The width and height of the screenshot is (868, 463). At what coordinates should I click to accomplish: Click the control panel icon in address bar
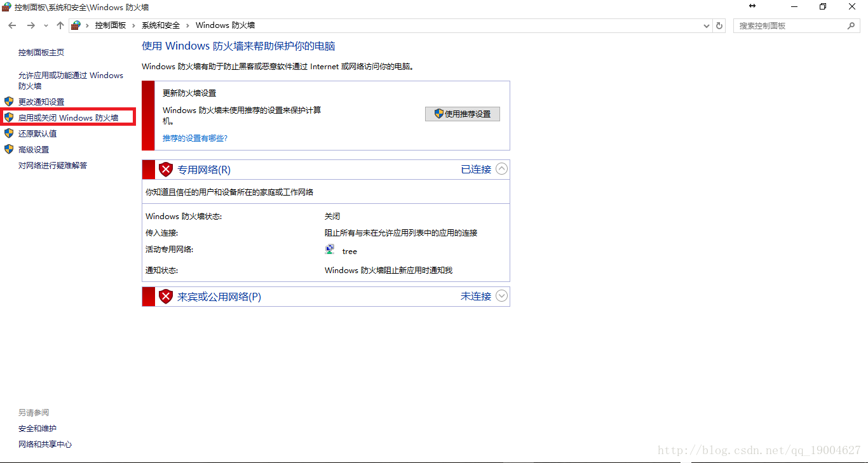[x=76, y=25]
